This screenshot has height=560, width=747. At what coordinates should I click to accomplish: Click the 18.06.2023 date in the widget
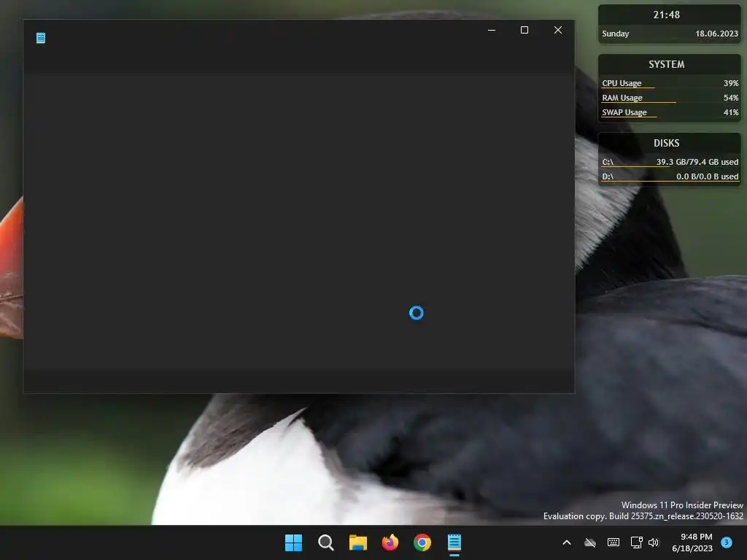pos(716,34)
